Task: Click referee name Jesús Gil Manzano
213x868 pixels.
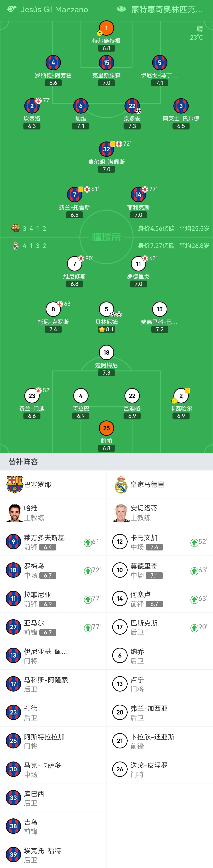Action: tap(54, 9)
